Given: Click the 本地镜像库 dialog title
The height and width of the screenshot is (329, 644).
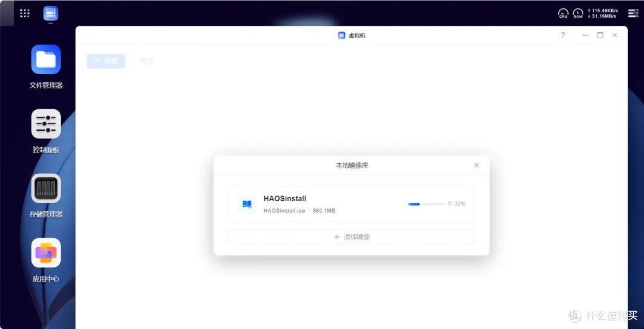Looking at the screenshot, I should pyautogui.click(x=352, y=165).
